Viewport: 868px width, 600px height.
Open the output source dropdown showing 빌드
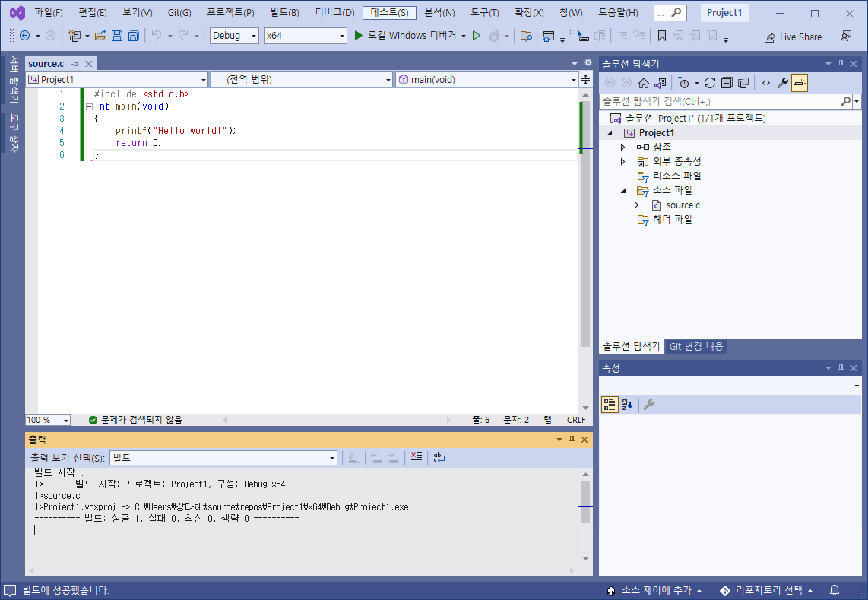click(x=223, y=458)
